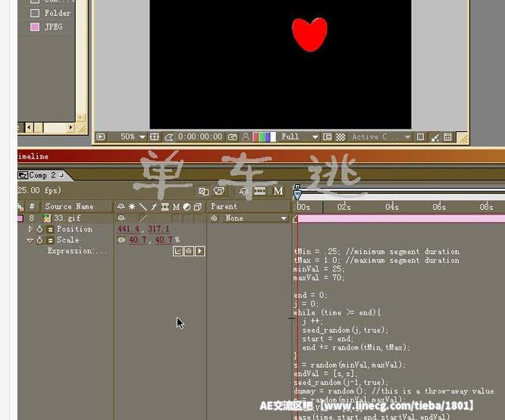Click the expression pick whip icon
This screenshot has height=420, width=505.
[189, 251]
